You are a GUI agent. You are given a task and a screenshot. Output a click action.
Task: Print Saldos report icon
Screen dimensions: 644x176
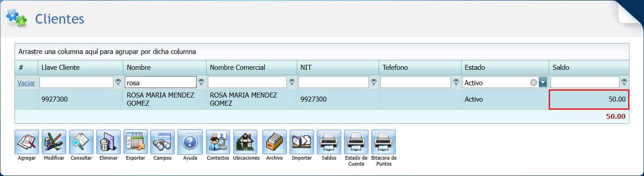point(329,142)
